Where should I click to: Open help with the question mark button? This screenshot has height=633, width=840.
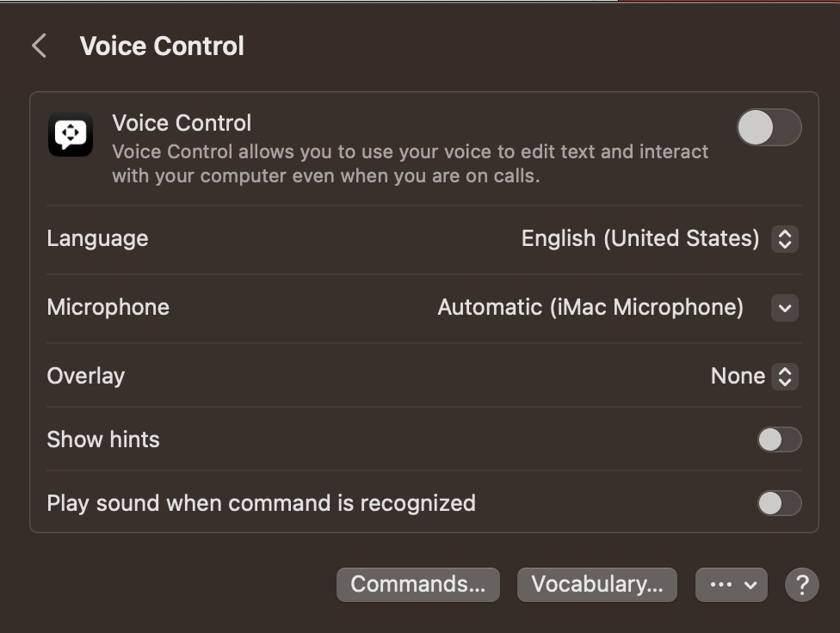(801, 585)
